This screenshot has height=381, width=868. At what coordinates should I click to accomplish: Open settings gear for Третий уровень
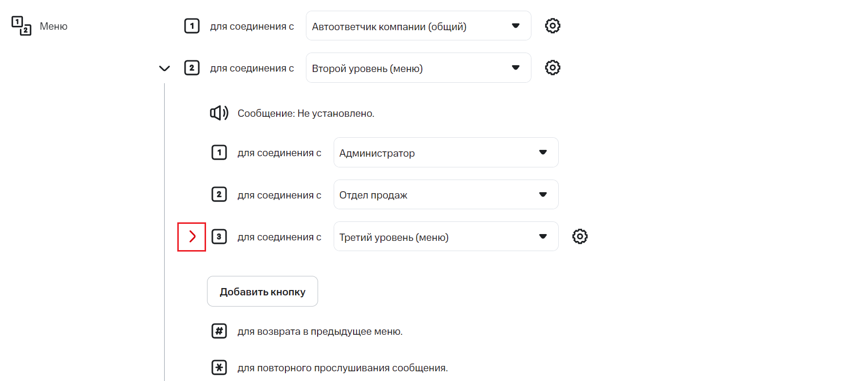[580, 236]
